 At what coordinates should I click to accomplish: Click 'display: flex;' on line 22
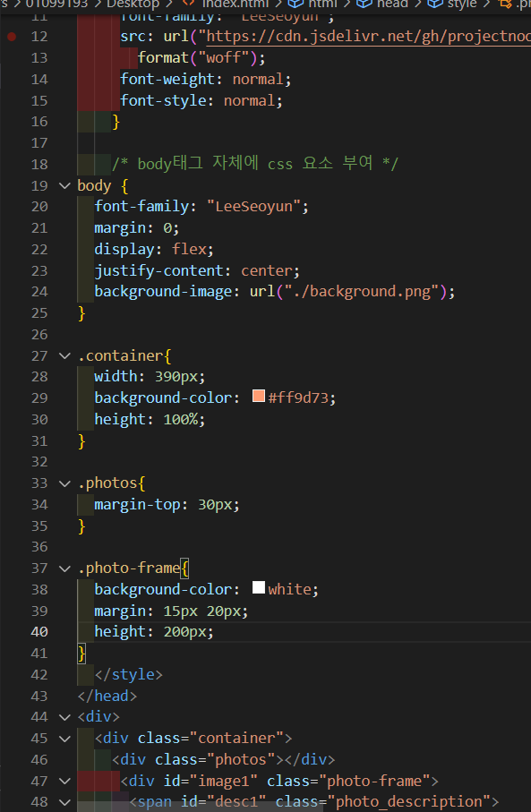(154, 250)
